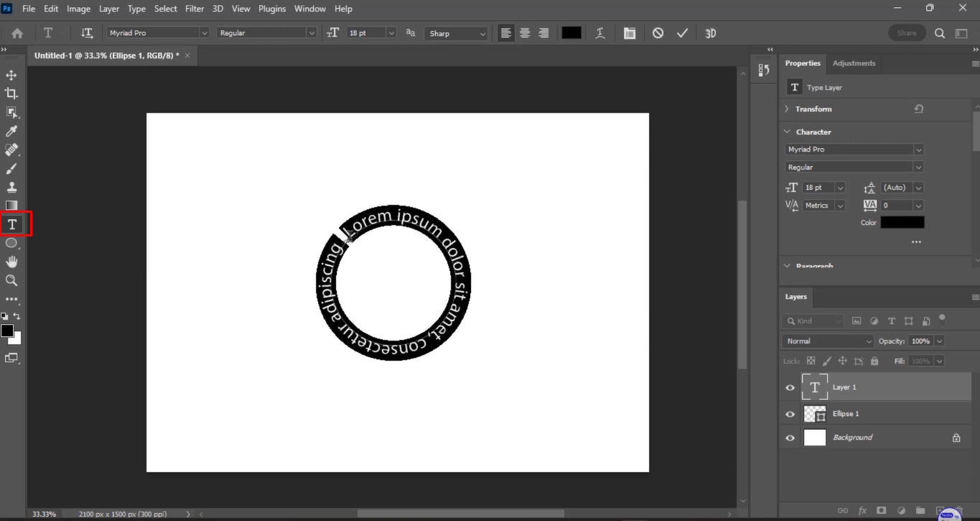Hide the Ellipse 1 layer
This screenshot has width=980, height=521.
point(790,413)
